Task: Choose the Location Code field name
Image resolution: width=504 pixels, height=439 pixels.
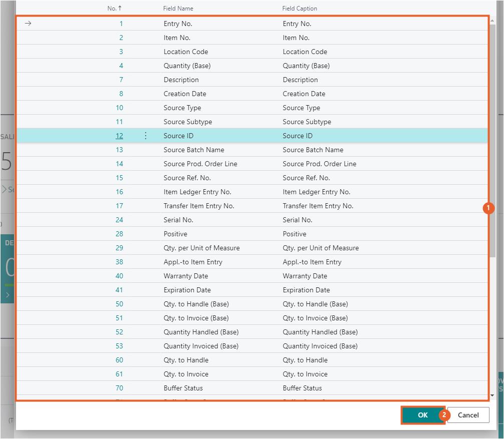Action: [186, 52]
